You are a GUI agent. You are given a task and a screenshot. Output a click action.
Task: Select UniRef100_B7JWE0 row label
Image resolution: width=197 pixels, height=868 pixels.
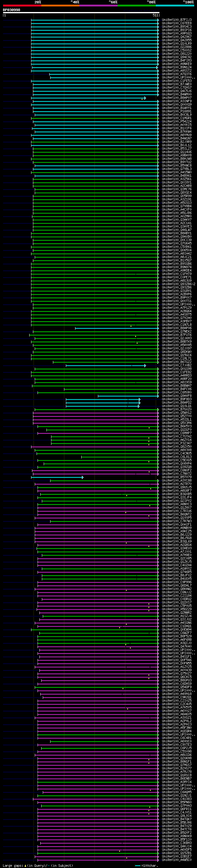tap(177, 84)
